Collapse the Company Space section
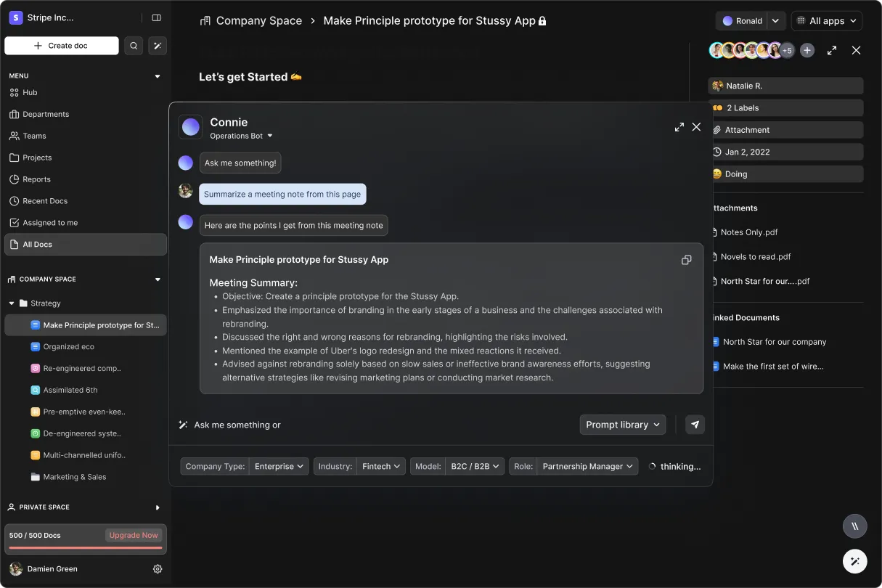 (158, 279)
